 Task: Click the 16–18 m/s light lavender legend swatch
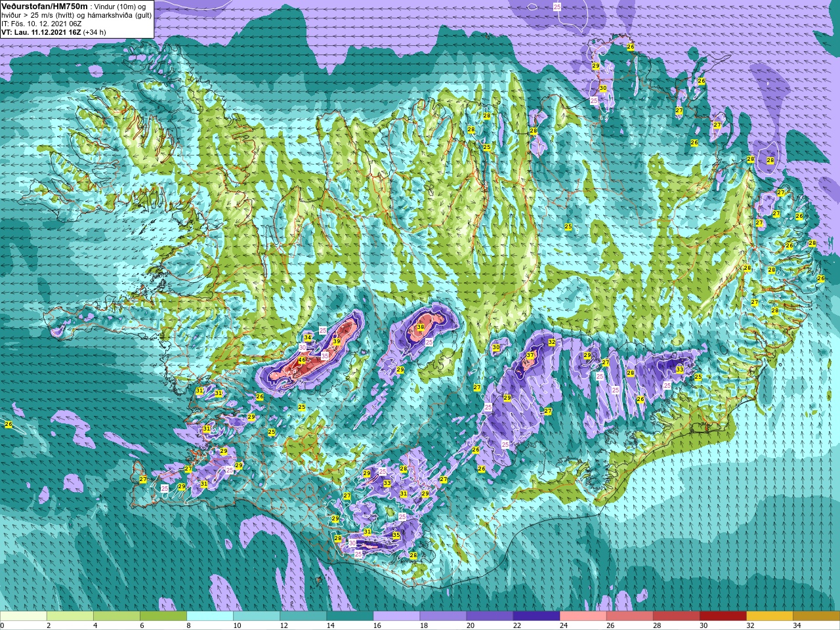click(x=396, y=616)
